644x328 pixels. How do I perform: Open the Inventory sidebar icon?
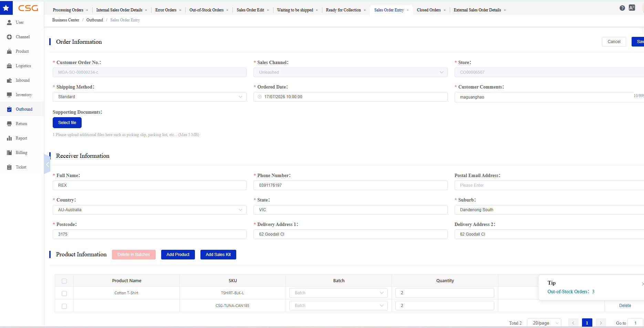click(x=9, y=95)
